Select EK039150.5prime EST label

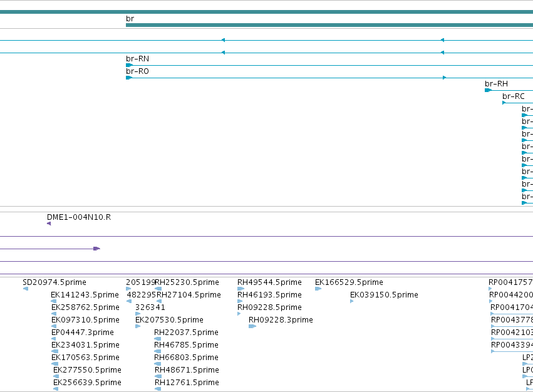384,295
